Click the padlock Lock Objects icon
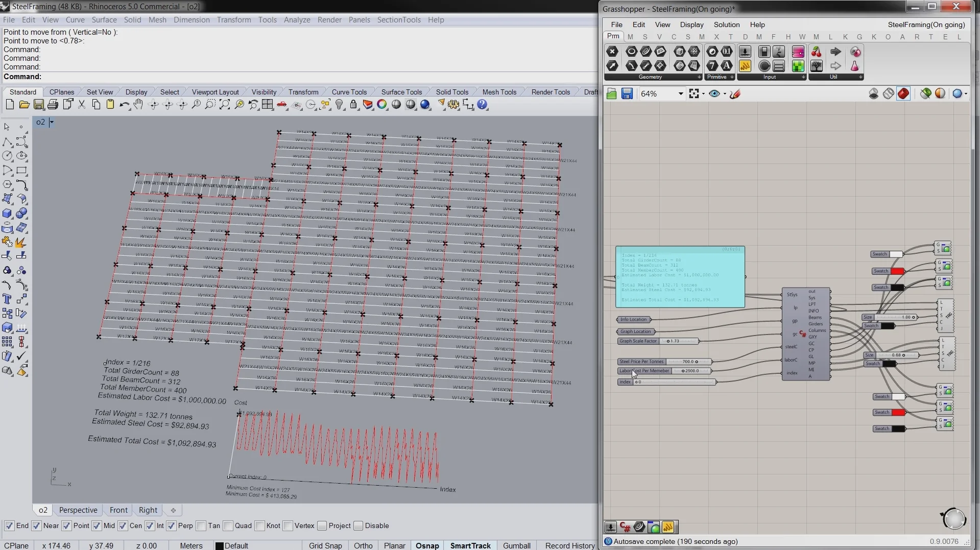Screen dimensions: 980x550 point(353,105)
